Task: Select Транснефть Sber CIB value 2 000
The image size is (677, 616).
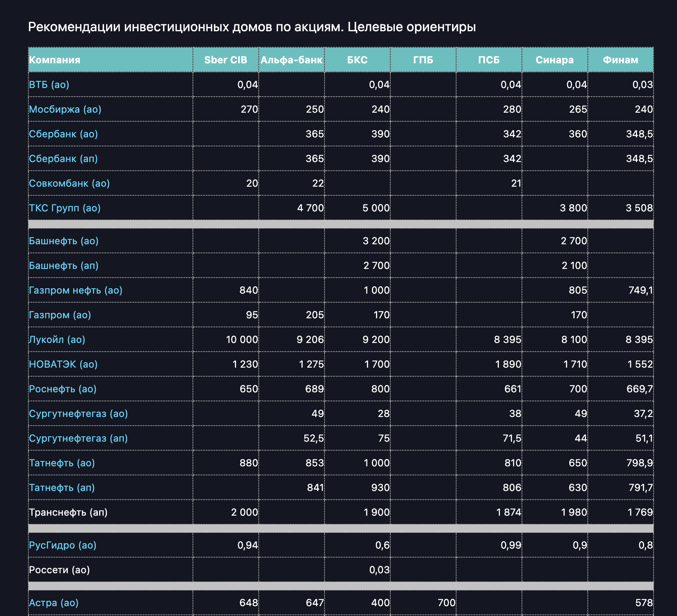Action: (x=245, y=512)
